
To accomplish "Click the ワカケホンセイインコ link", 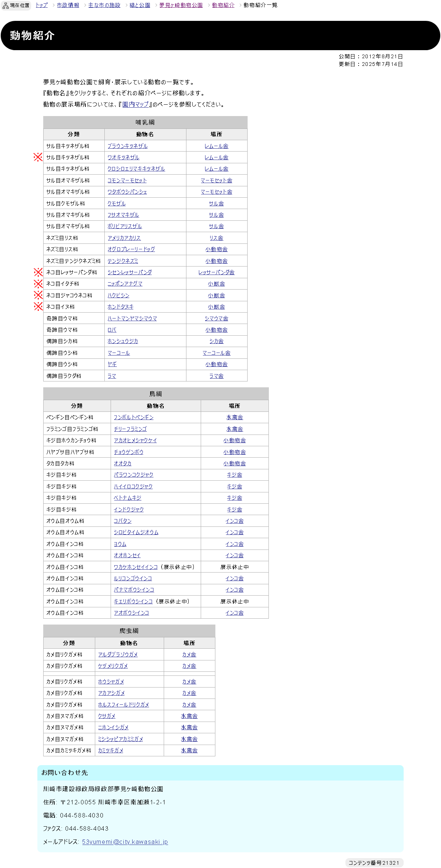I will 136,567.
